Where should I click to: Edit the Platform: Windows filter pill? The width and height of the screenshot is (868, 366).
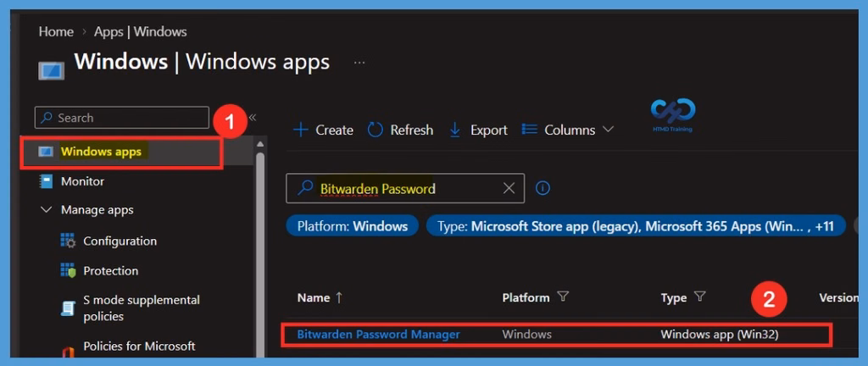point(352,226)
